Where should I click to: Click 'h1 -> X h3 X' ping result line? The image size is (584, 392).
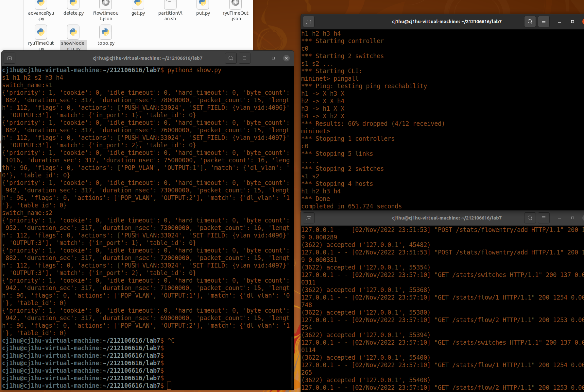click(323, 93)
